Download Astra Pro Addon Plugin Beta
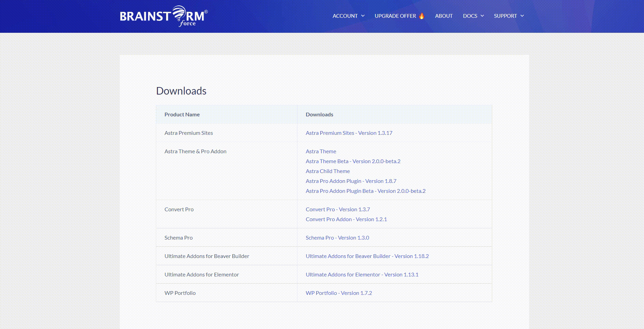This screenshot has width=644, height=329. (366, 191)
